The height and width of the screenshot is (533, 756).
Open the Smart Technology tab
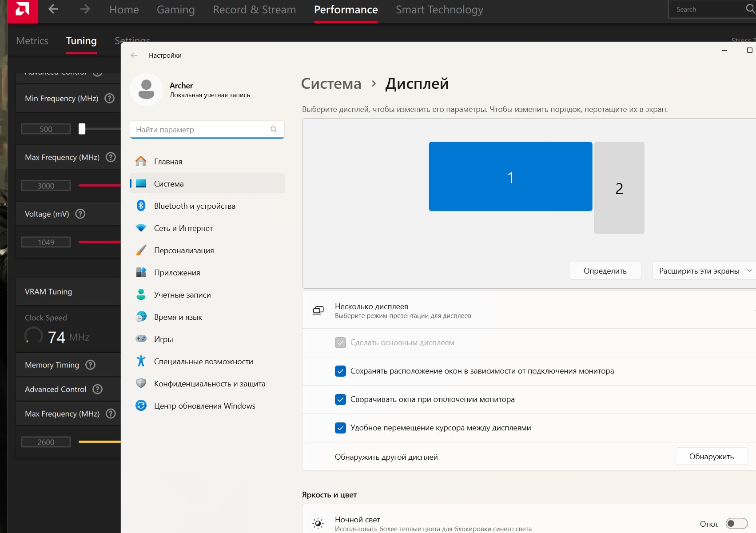tap(439, 10)
